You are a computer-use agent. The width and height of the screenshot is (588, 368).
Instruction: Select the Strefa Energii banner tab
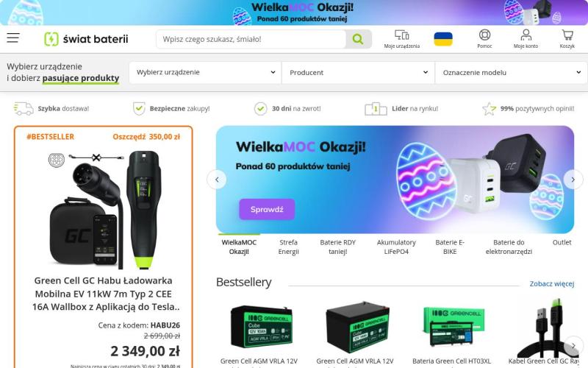[x=288, y=247]
